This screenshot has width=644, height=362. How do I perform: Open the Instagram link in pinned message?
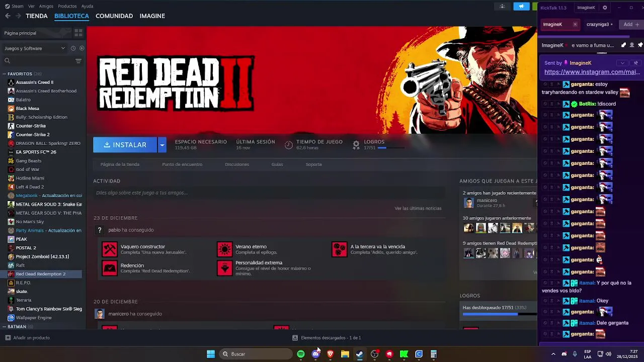point(592,72)
